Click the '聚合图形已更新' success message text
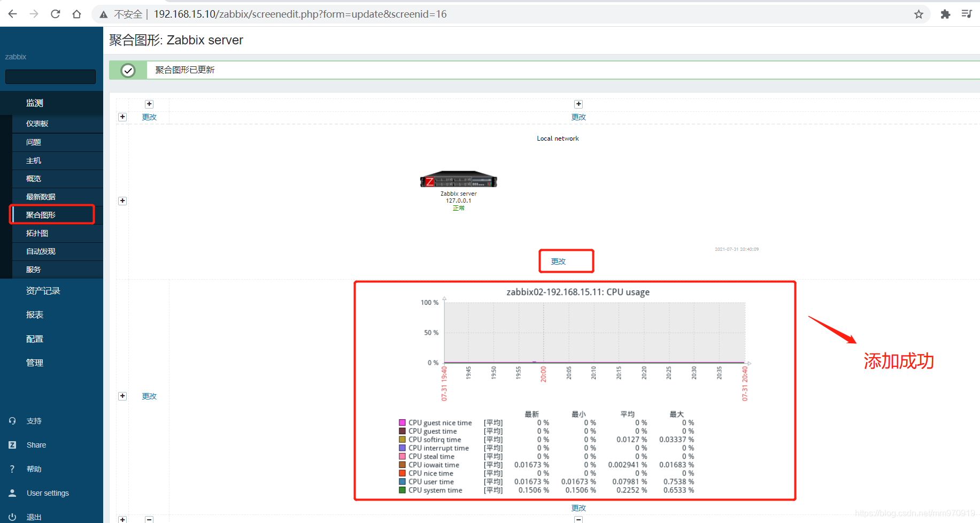The height and width of the screenshot is (523, 980). tap(185, 70)
